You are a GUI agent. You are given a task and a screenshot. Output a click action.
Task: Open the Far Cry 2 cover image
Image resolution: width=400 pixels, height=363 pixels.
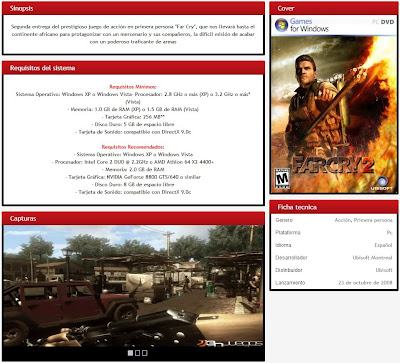coord(334,104)
